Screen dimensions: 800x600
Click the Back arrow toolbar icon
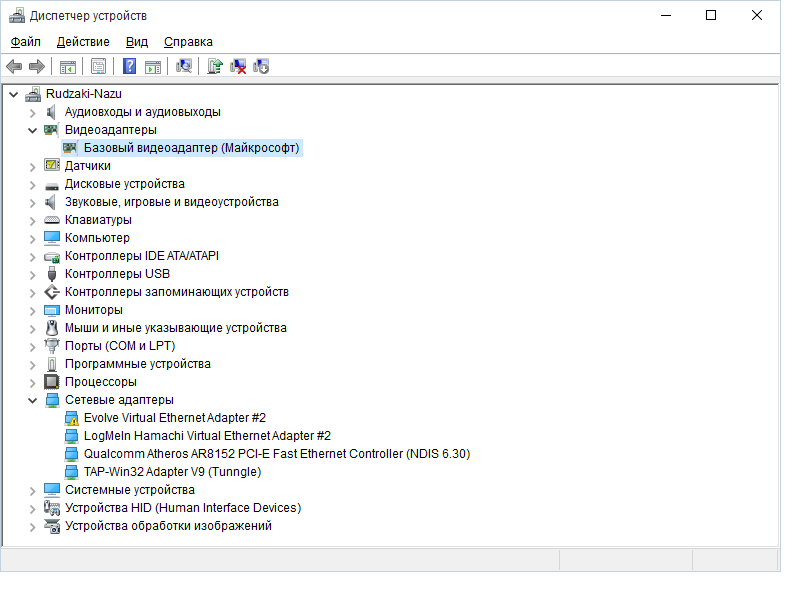14,66
